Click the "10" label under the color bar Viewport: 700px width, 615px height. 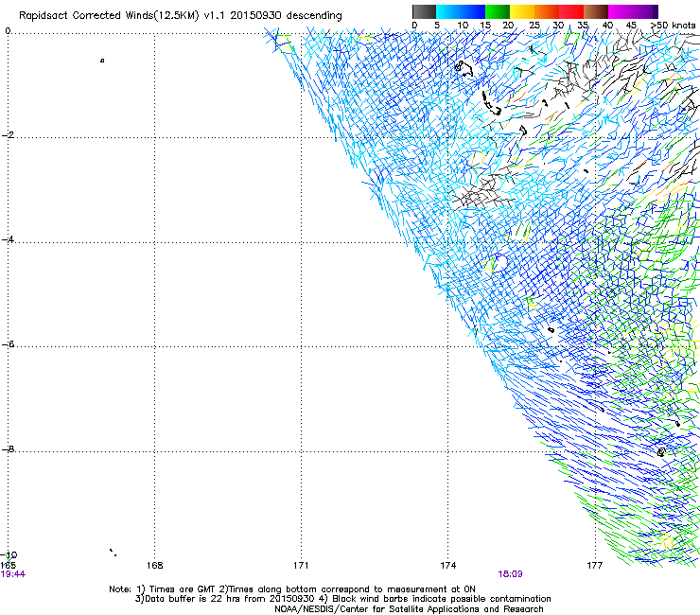[x=463, y=26]
